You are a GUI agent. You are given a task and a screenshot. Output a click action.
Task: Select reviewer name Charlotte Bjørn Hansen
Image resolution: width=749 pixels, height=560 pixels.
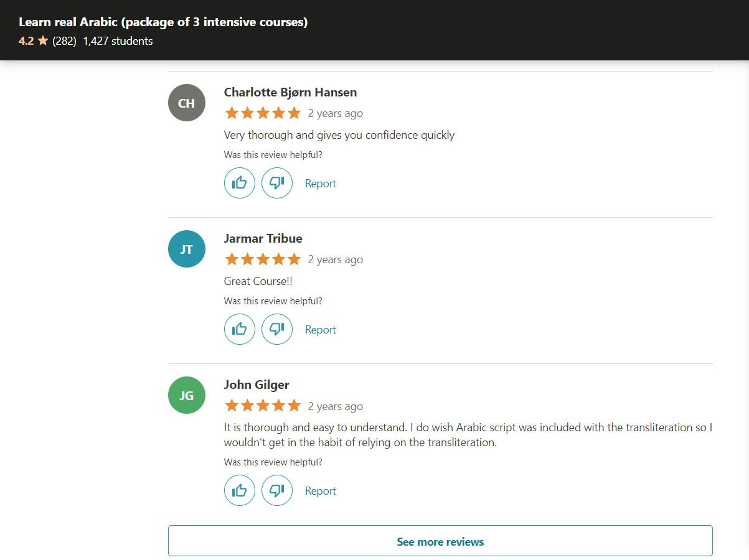[291, 92]
